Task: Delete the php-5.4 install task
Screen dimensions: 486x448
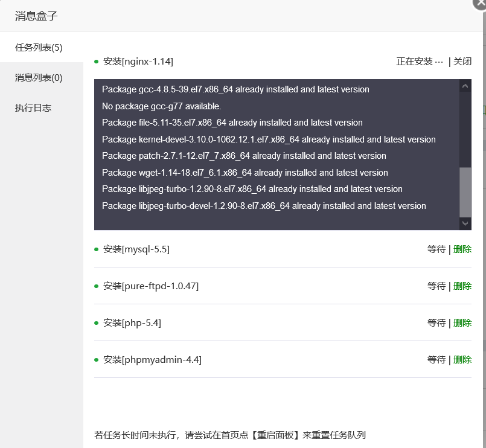Action: (462, 323)
